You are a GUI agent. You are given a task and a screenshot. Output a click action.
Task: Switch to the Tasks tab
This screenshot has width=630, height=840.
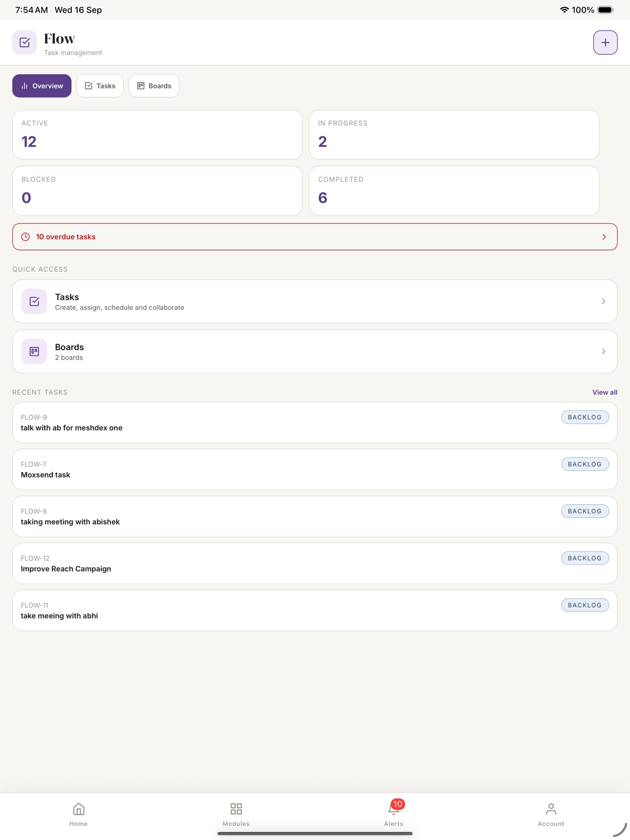(x=100, y=86)
